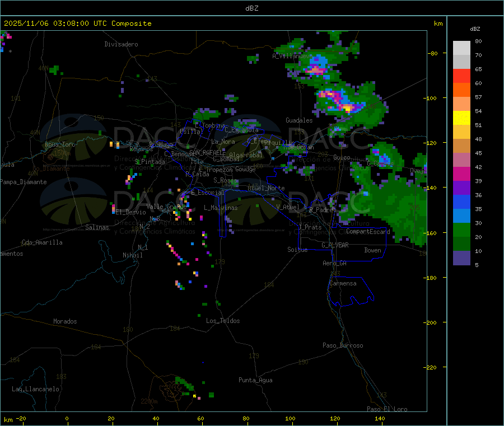Click the purple 36-39 dBZ legend swatch
The width and height of the screenshot is (504, 426).
point(461,188)
